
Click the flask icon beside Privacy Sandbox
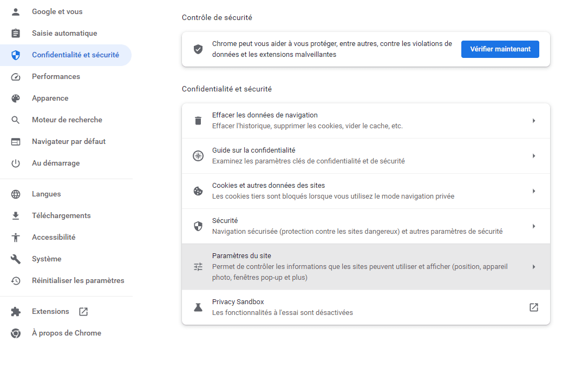click(198, 307)
